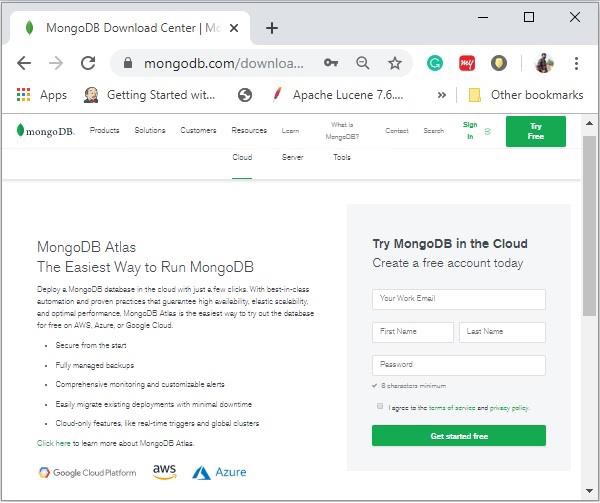This screenshot has height=503, width=600.
Task: Open the Apps grid shortcut in bookmarks bar
Action: click(x=42, y=95)
